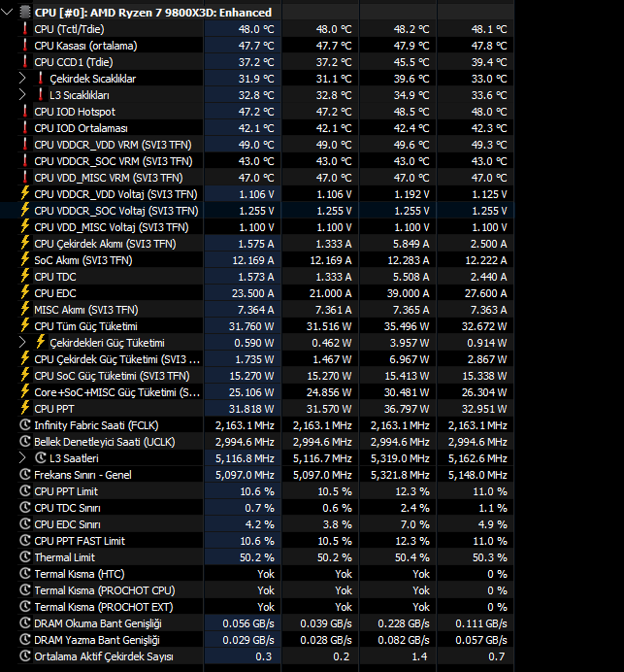Select the CPU EDC Sınırı label

coord(67,524)
